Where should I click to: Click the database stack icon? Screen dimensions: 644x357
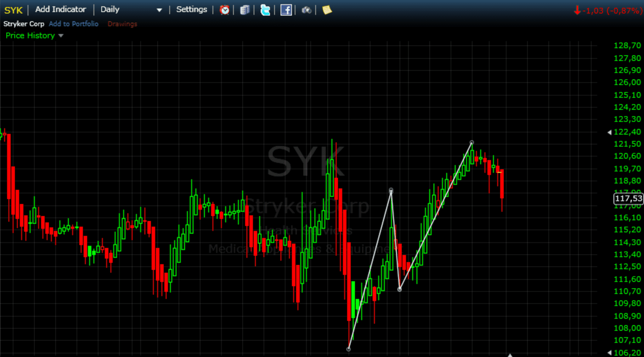(245, 10)
